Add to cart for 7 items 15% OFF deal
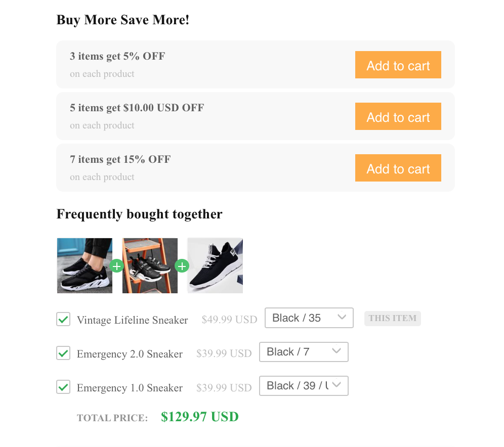The image size is (504, 447). [x=398, y=168]
